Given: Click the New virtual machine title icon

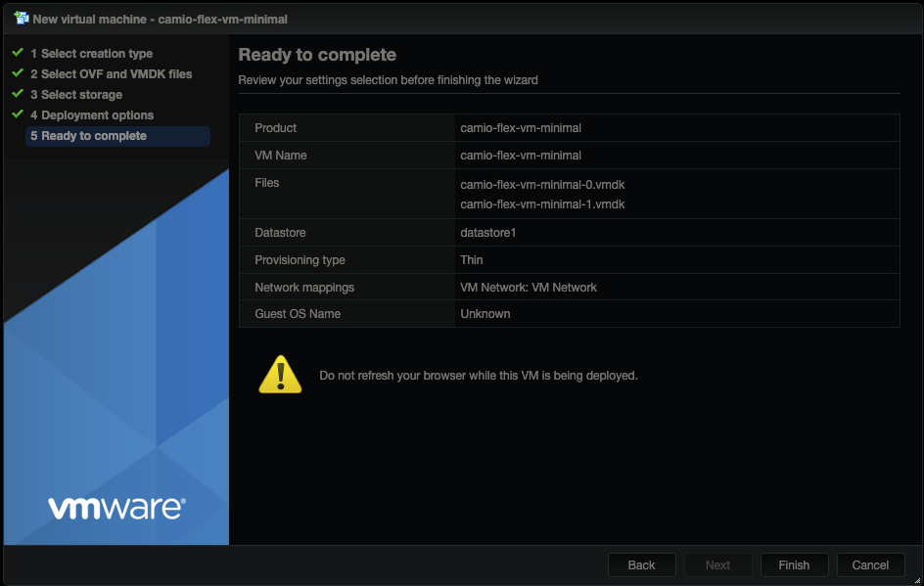Looking at the screenshot, I should [x=21, y=19].
